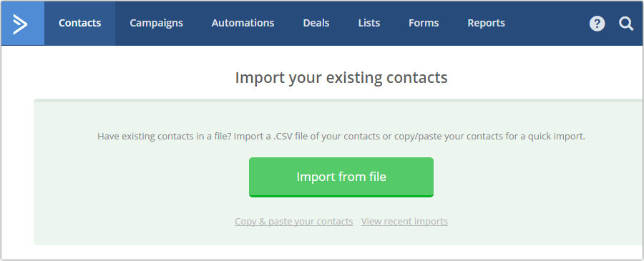The height and width of the screenshot is (261, 644).
Task: Open the View recent imports link
Action: 404,222
